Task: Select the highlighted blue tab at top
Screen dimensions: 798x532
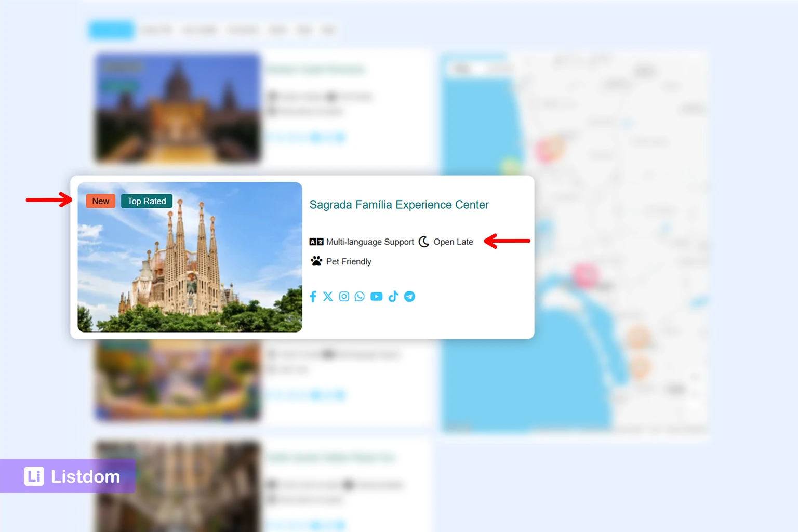Action: pos(111,30)
